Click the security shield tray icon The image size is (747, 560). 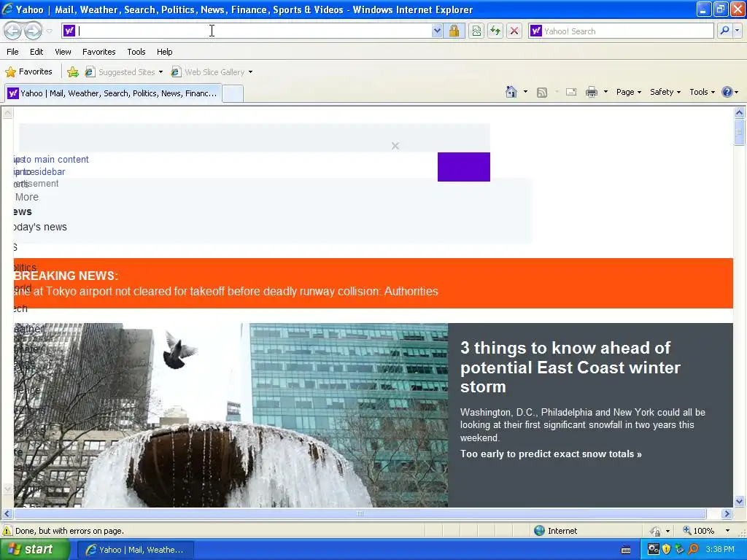(667, 550)
